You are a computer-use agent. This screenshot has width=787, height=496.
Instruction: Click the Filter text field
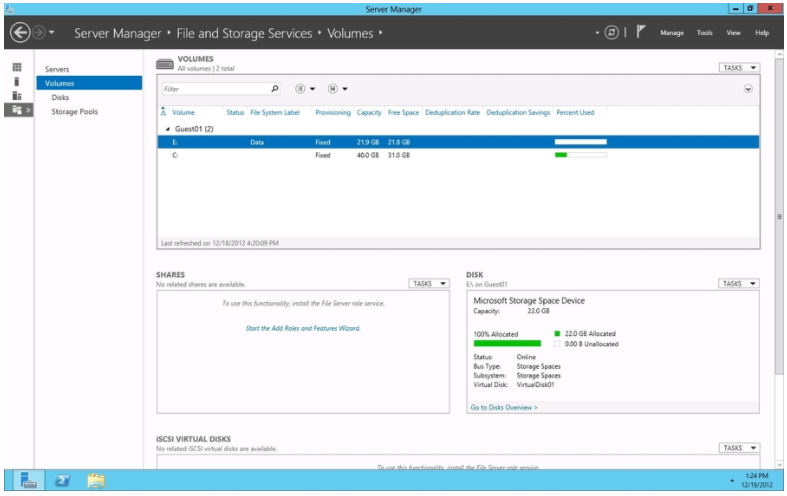coord(214,89)
